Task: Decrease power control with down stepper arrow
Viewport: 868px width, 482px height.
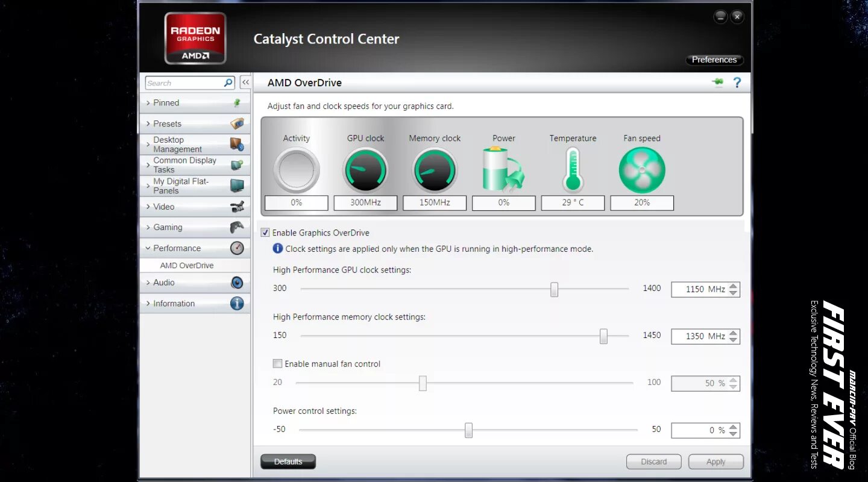Action: pyautogui.click(x=733, y=434)
